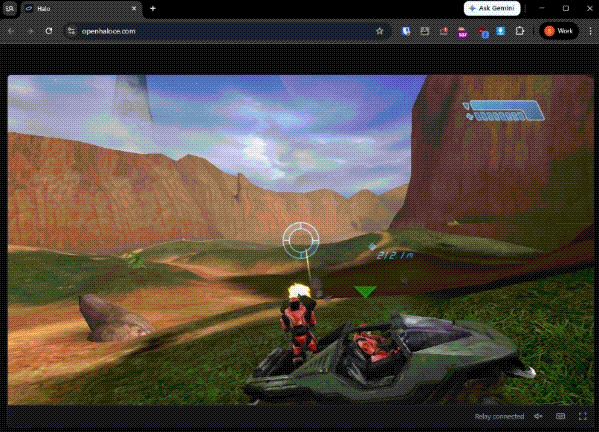
Task: View site information for openhaloce.com
Action: tap(71, 31)
